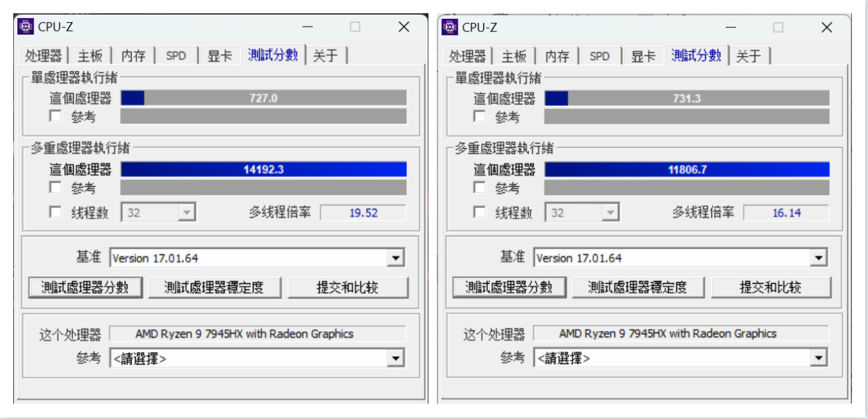Click multi-thread score bar 14192.3
The width and height of the screenshot is (868, 419).
tap(263, 169)
